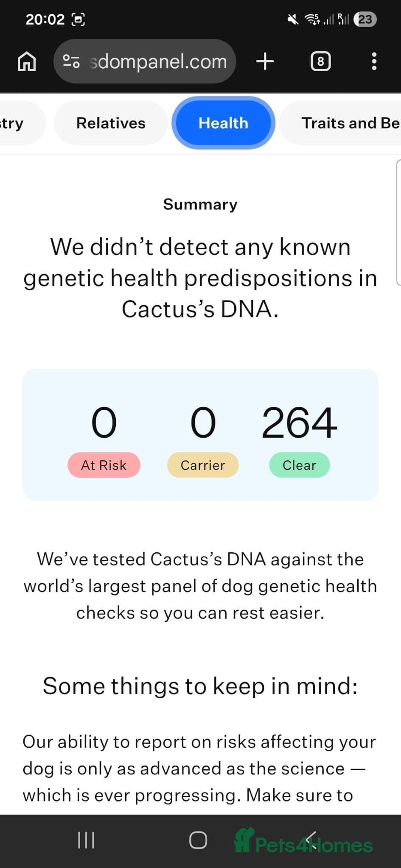Open the browser three-dot menu

374,61
